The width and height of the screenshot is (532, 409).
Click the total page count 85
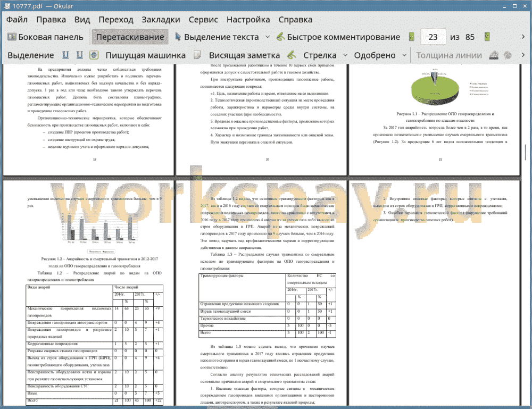click(470, 37)
